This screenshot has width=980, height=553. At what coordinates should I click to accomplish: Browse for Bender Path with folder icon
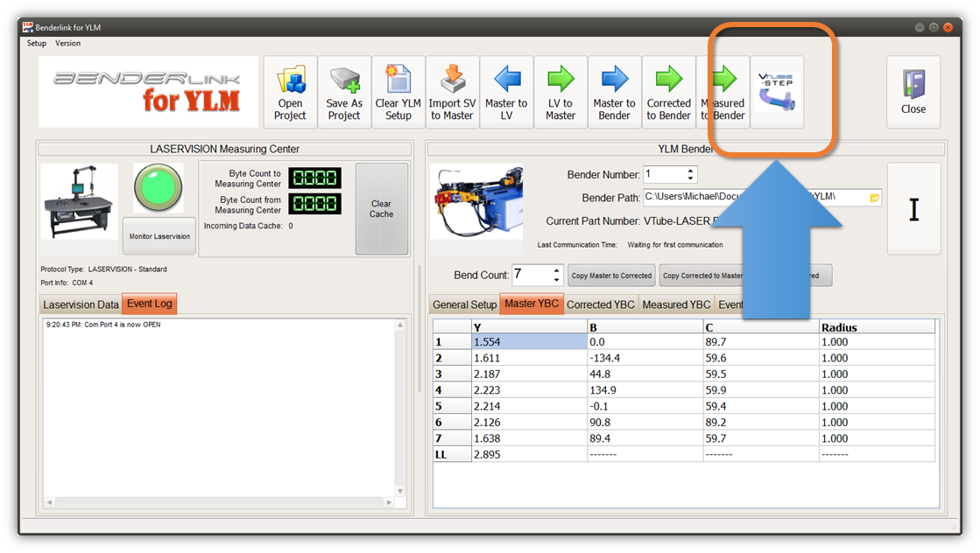874,198
